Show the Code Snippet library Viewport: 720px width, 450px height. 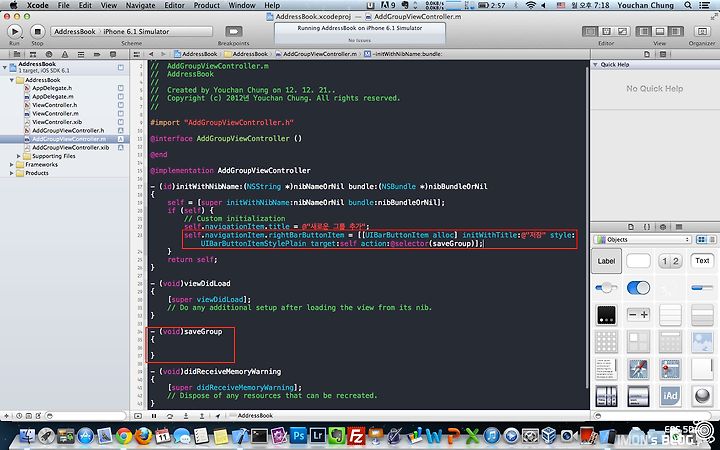pos(647,227)
